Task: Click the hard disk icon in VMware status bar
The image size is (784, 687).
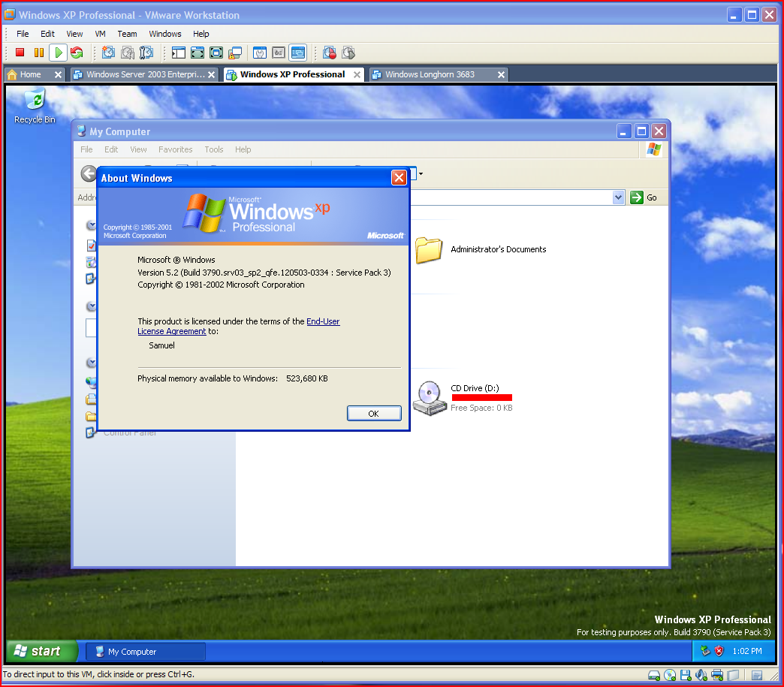Action: (x=653, y=675)
